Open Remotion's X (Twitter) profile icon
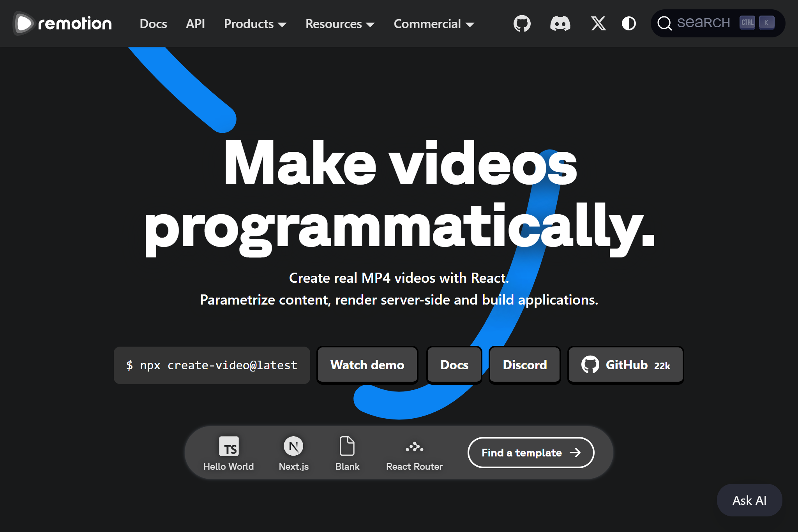This screenshot has height=532, width=798. tap(598, 23)
